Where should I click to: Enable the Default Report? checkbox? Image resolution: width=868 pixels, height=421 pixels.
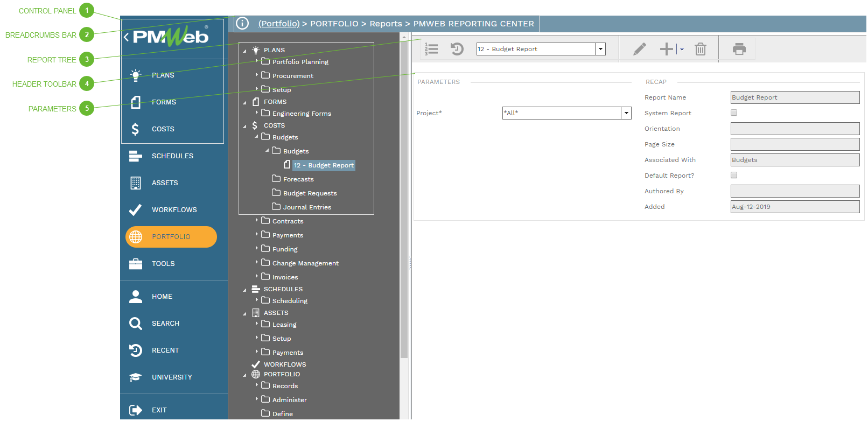(733, 176)
